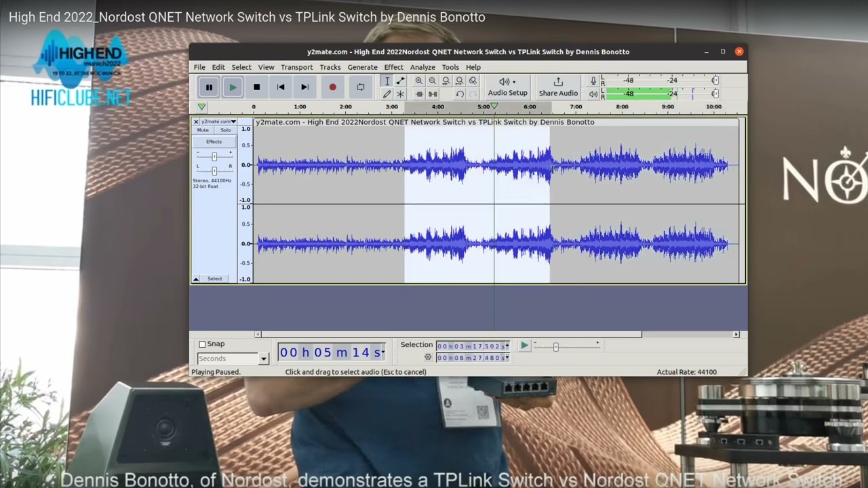Open the Select menu
This screenshot has height=488, width=868.
click(x=241, y=67)
